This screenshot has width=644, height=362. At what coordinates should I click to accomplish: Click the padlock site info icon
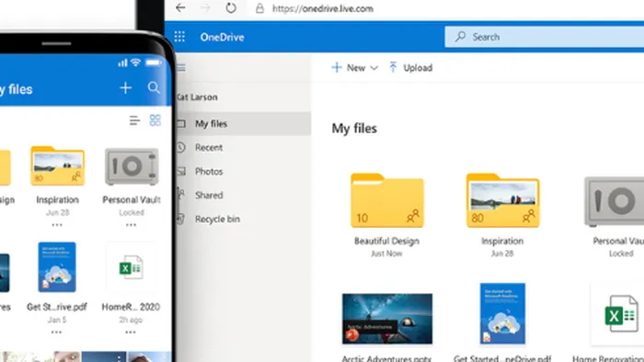click(259, 8)
